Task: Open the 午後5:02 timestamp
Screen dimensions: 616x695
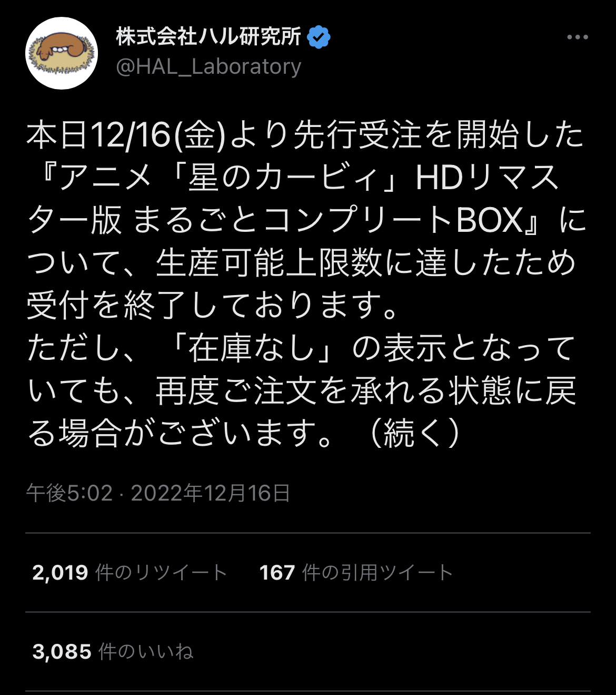Action: (x=69, y=493)
